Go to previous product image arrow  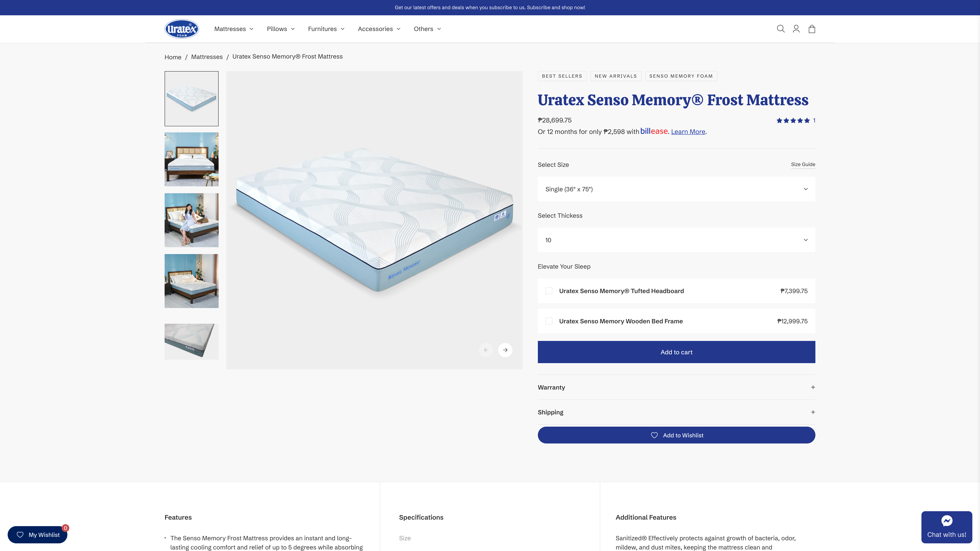[486, 350]
